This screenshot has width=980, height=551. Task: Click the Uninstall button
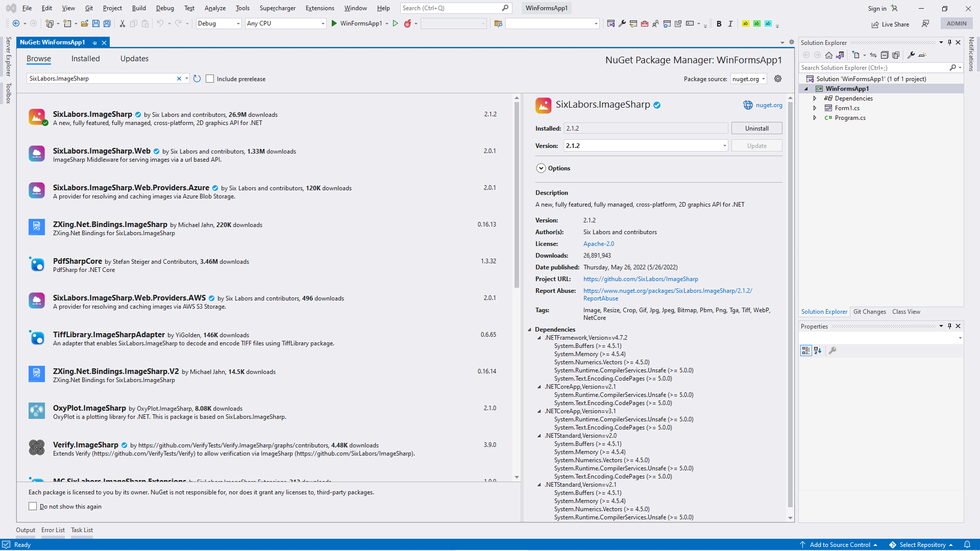(x=756, y=129)
